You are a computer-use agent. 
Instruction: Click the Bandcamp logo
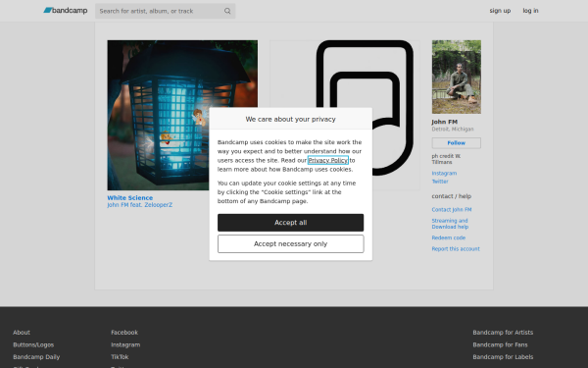pyautogui.click(x=66, y=11)
